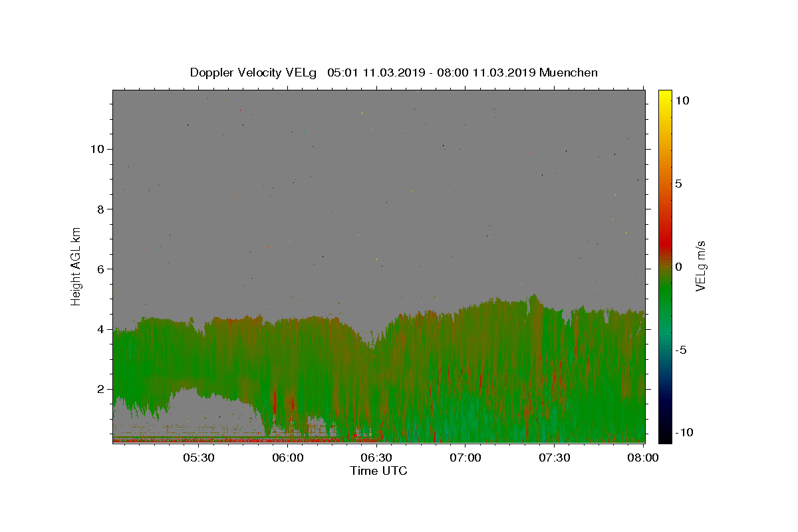
Task: Click the Muenchen text in the title
Action: (x=569, y=72)
